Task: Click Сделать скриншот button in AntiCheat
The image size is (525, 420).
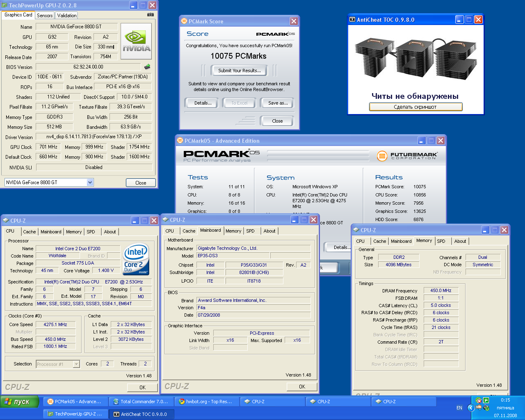Action: [x=415, y=107]
